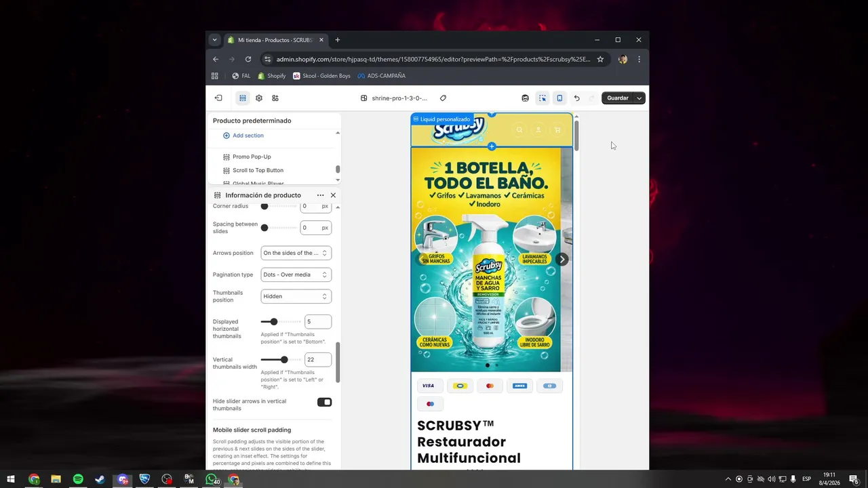The width and height of the screenshot is (868, 488).
Task: Click Add section link
Action: coord(243,136)
